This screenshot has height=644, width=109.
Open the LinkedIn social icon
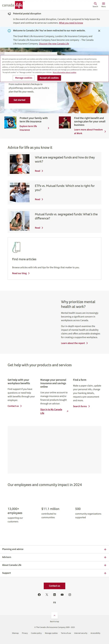(x=54, y=595)
